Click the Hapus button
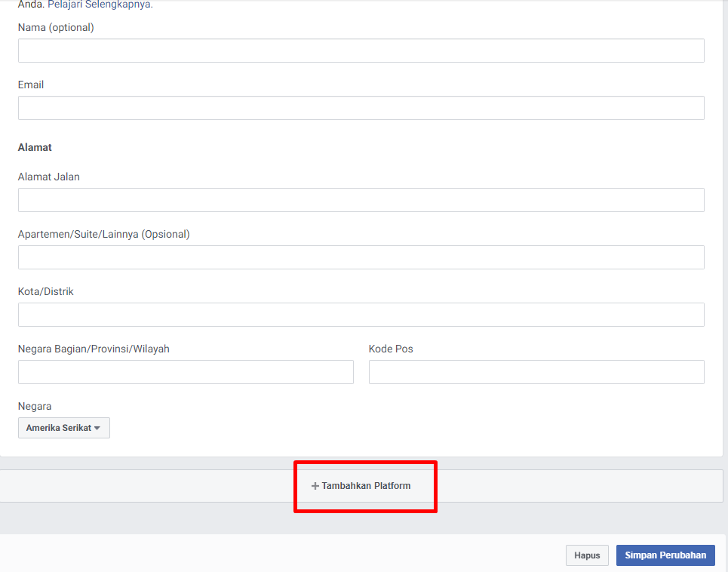 (x=587, y=555)
